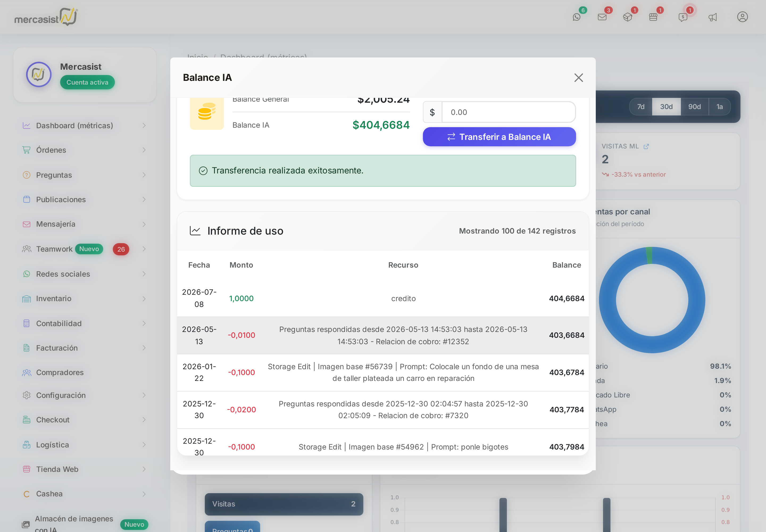This screenshot has width=766, height=532.
Task: Open WhatsApp notifications icon in header
Action: click(577, 17)
